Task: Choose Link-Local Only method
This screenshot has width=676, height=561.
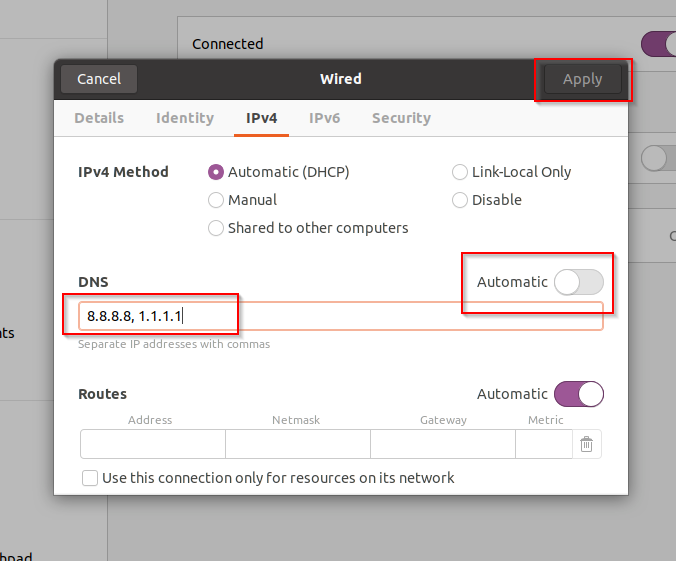Action: point(460,172)
